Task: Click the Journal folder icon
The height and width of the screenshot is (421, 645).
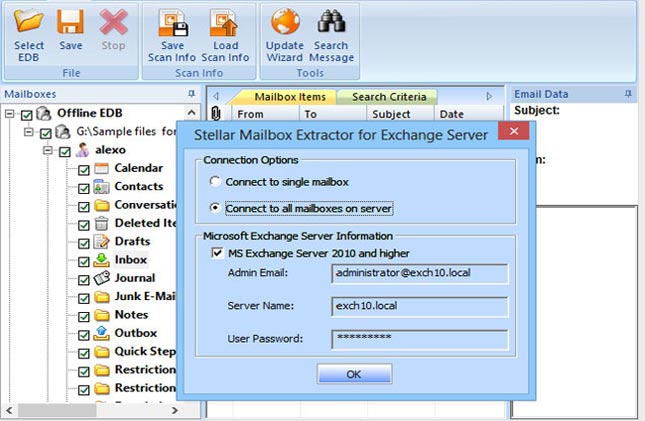Action: tap(101, 278)
